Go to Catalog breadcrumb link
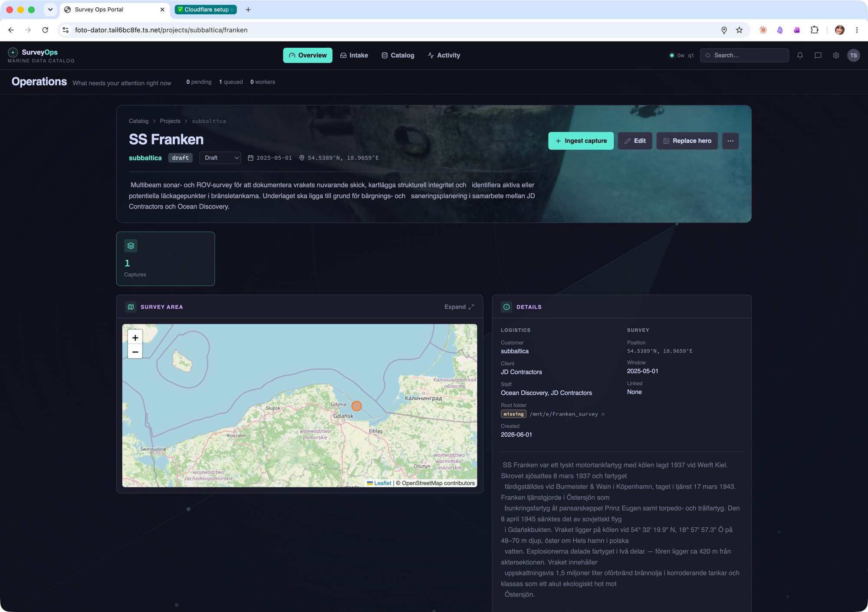868x612 pixels. (x=138, y=121)
